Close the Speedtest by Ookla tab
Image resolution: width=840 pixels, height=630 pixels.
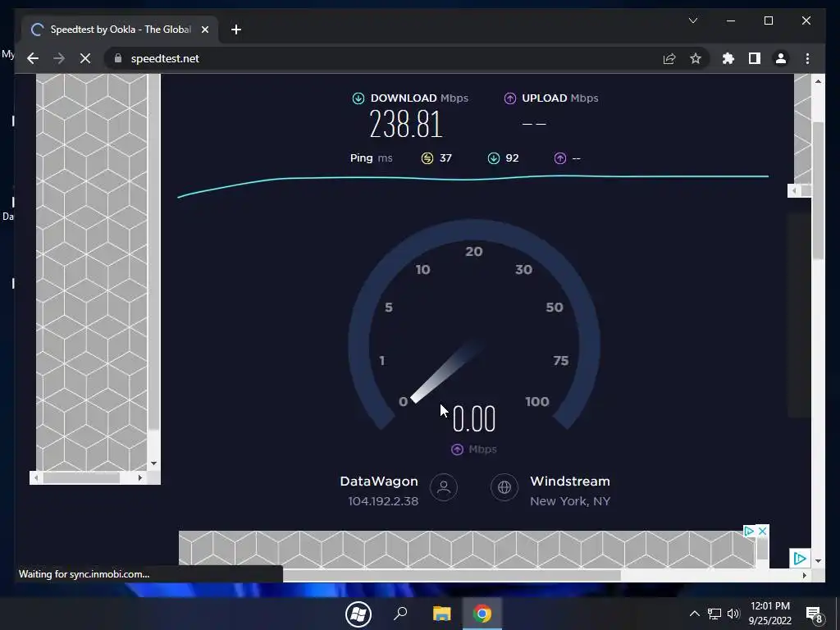(x=204, y=30)
